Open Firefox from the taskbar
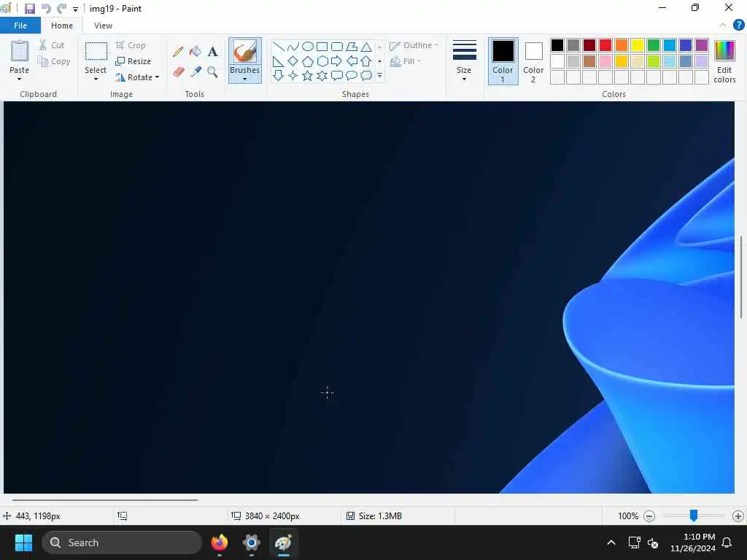The width and height of the screenshot is (747, 560). pyautogui.click(x=219, y=542)
